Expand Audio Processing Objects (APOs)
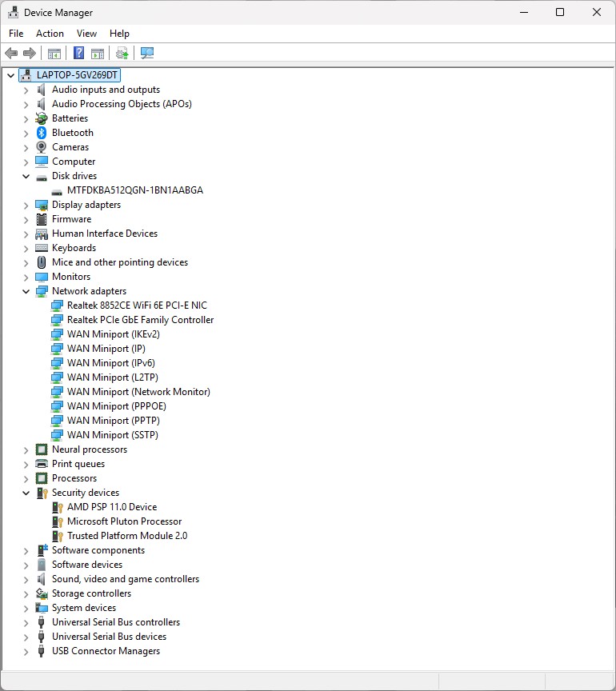 [x=26, y=105]
